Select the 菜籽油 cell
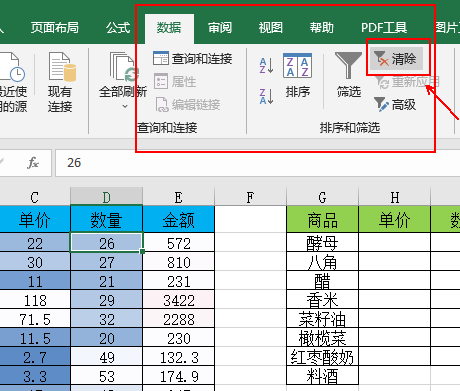This screenshot has width=460, height=391. (322, 319)
